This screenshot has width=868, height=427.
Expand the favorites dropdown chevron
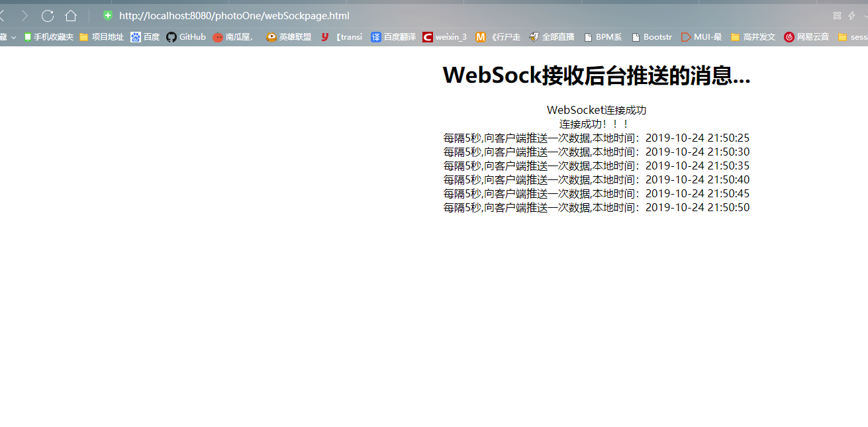13,38
